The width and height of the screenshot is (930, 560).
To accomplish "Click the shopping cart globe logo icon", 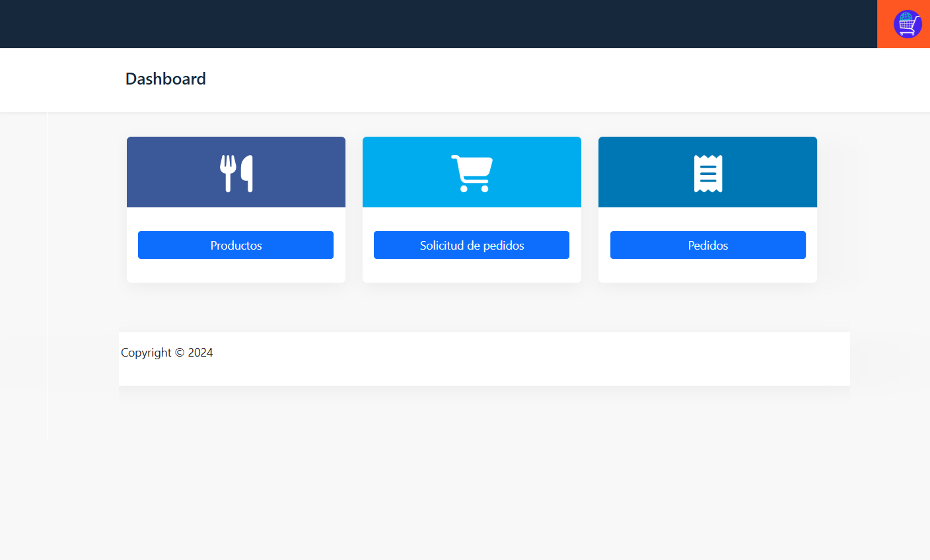I will coord(908,24).
